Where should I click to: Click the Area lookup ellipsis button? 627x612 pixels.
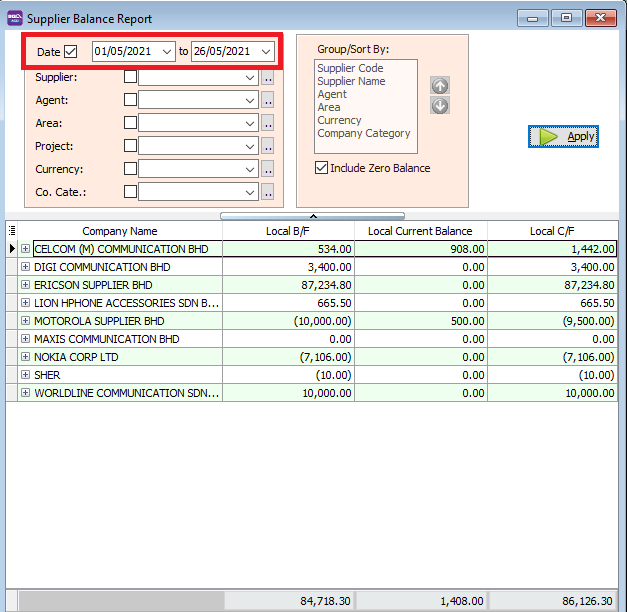[267, 123]
